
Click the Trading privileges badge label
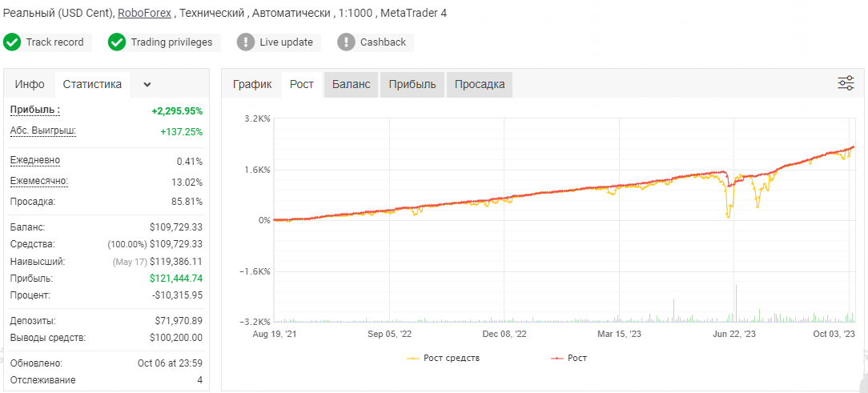click(171, 42)
